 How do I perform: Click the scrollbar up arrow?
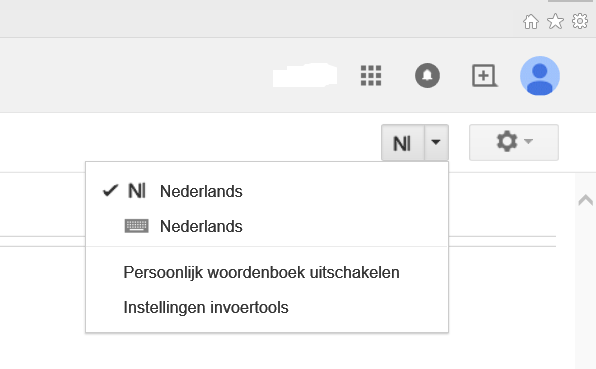pyautogui.click(x=586, y=200)
